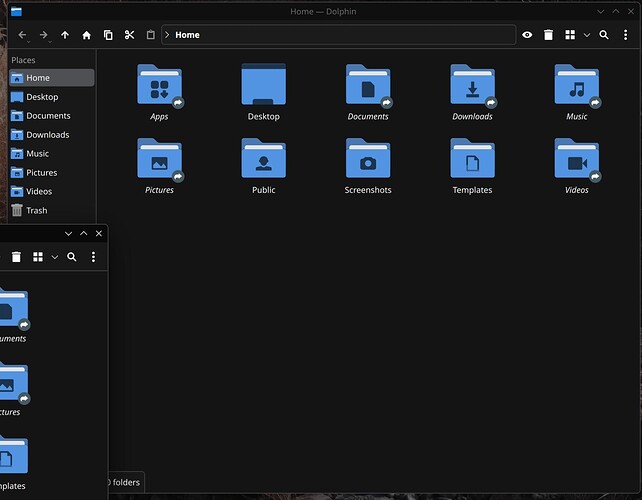
Task: Click the trash icon in the main toolbar
Action: tap(548, 35)
